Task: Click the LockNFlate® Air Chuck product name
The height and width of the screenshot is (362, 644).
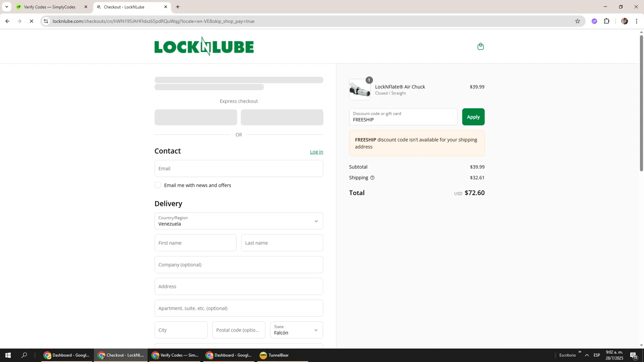Action: (400, 87)
